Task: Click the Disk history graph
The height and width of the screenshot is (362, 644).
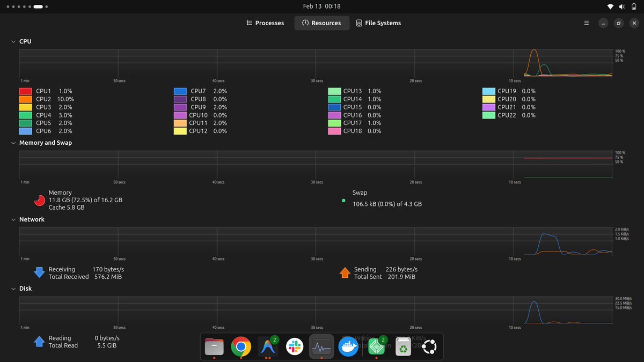Action: click(x=316, y=310)
